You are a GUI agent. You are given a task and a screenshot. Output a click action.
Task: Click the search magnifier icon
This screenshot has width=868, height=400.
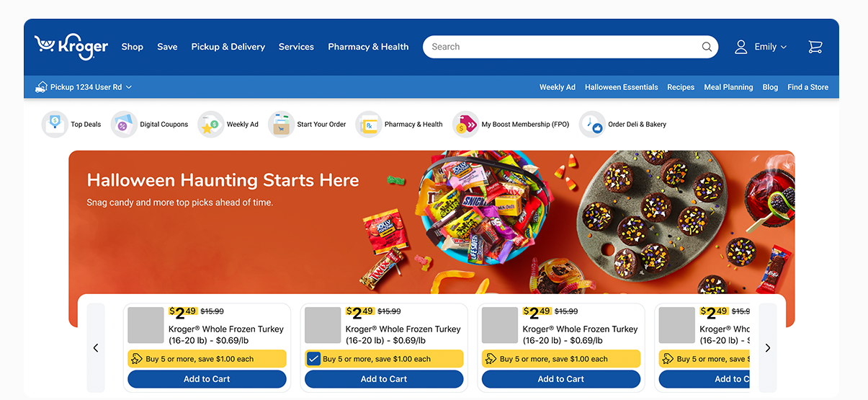coord(707,47)
